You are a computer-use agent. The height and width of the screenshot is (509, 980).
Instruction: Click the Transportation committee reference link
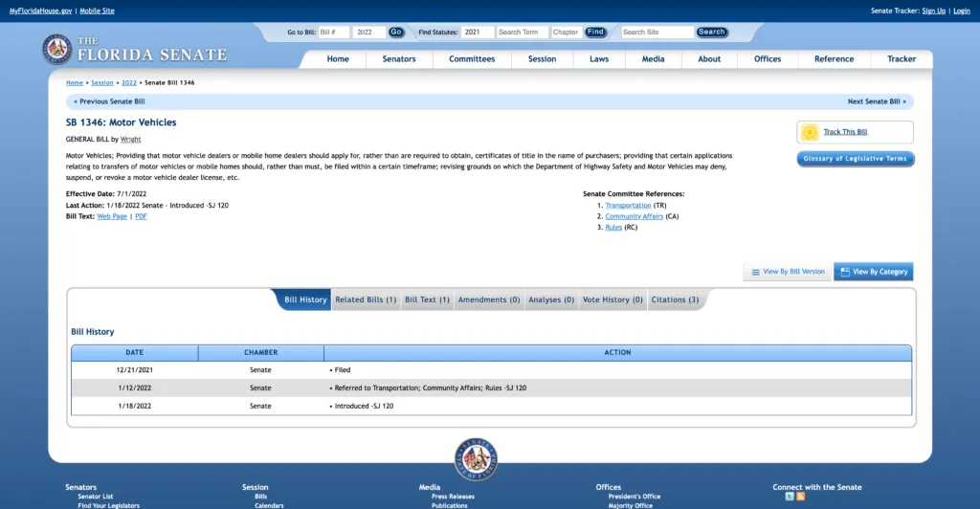[628, 206]
